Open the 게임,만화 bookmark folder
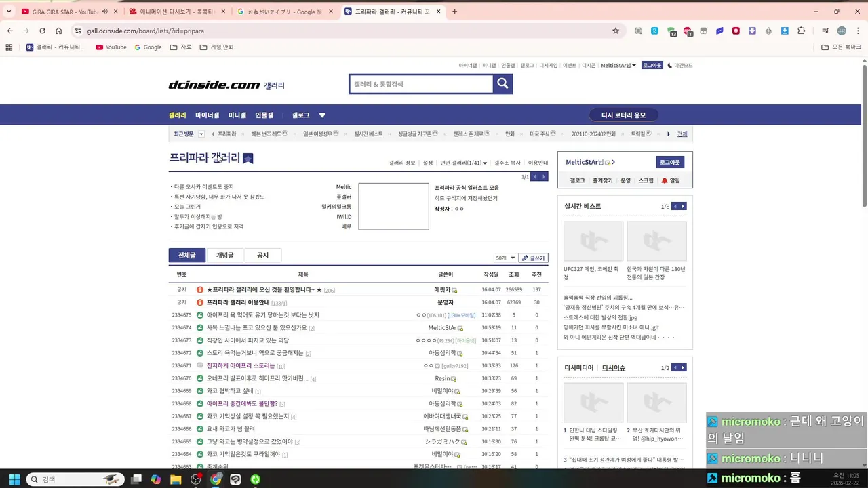 (x=217, y=47)
